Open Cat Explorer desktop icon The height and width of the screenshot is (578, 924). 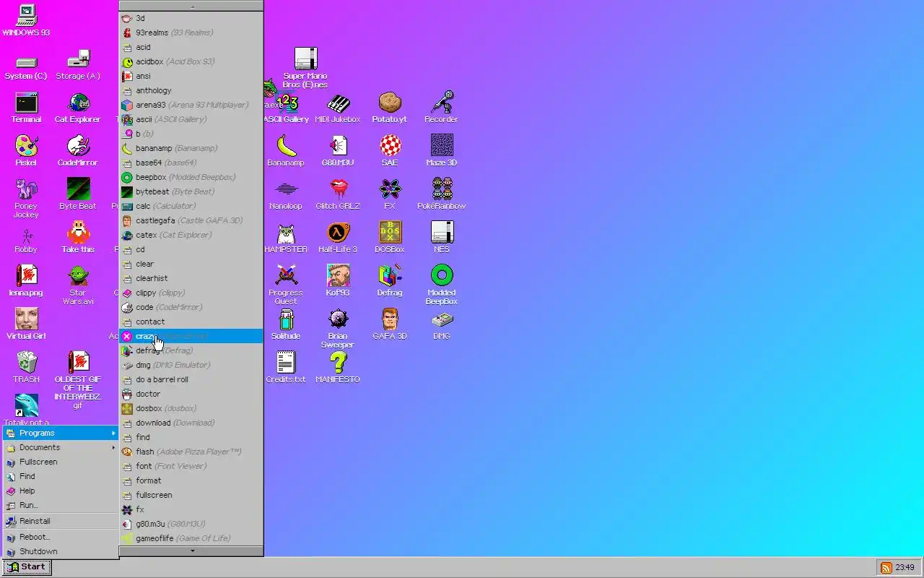[78, 108]
